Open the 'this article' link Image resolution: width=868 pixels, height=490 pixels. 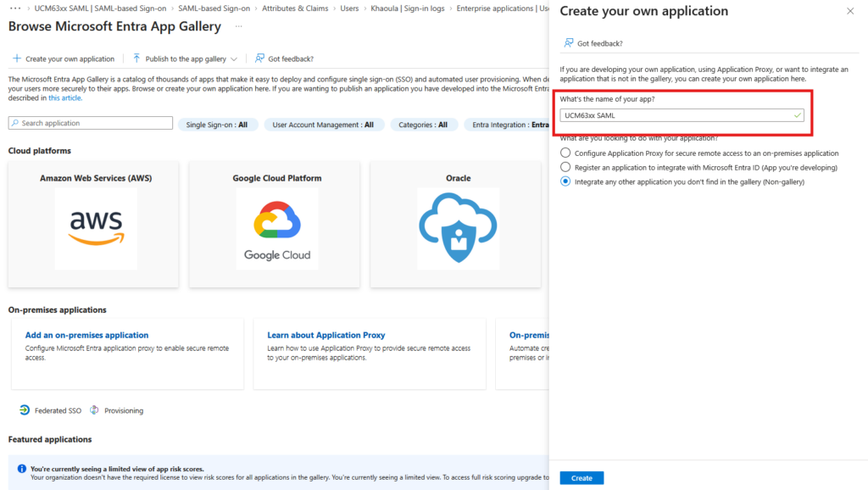coord(64,98)
